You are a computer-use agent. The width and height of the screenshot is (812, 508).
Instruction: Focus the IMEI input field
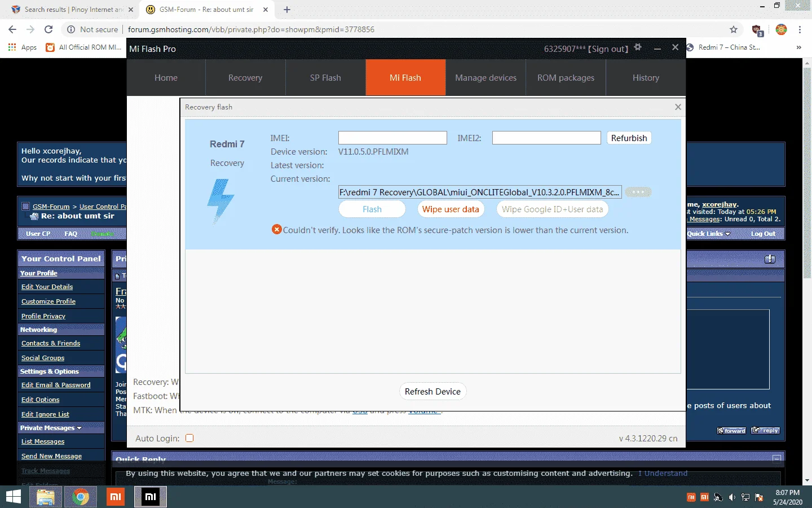(392, 138)
